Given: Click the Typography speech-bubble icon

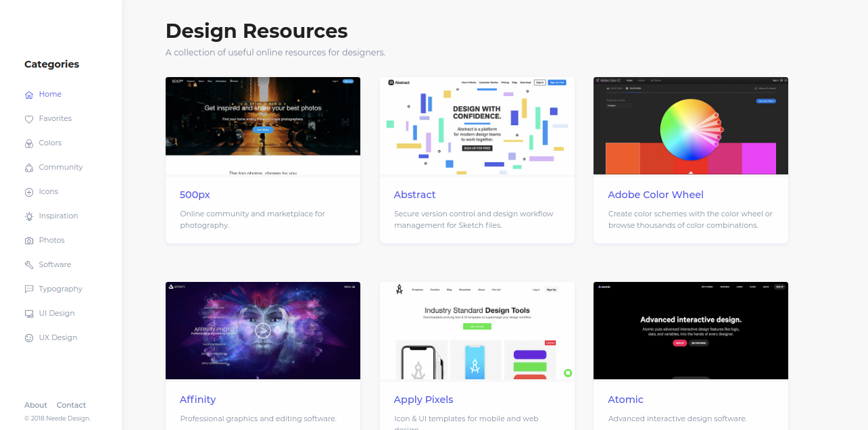Looking at the screenshot, I should click(29, 289).
